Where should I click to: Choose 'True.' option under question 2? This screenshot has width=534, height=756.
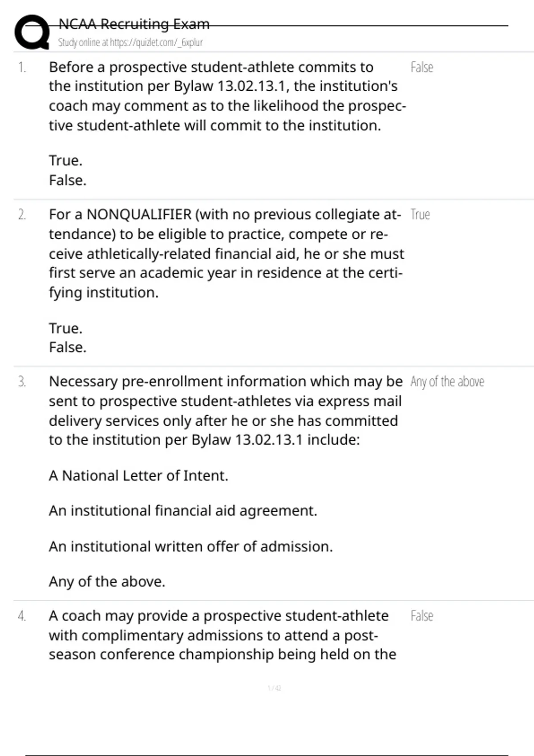tap(65, 328)
